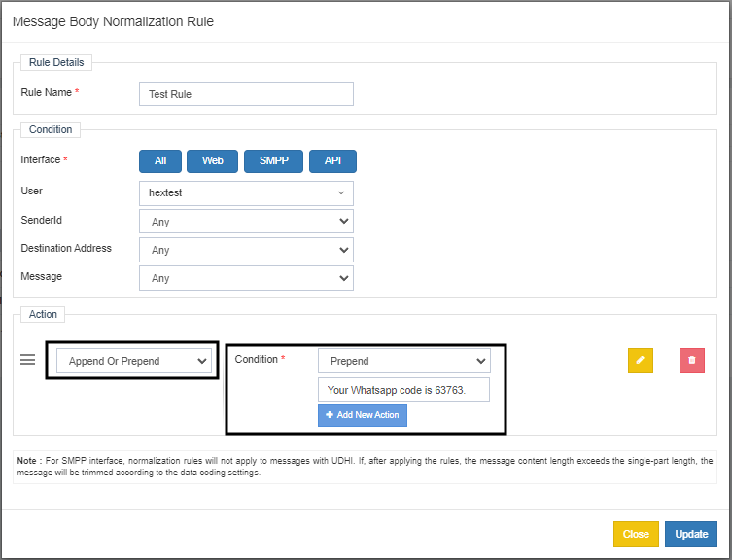
Task: Open the Condition dropdown set to Prepend
Action: (403, 361)
